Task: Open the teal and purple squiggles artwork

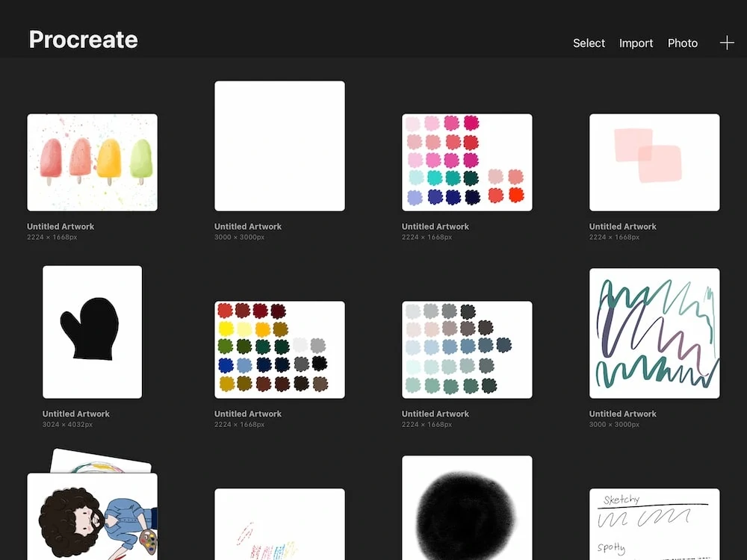Action: tap(654, 333)
